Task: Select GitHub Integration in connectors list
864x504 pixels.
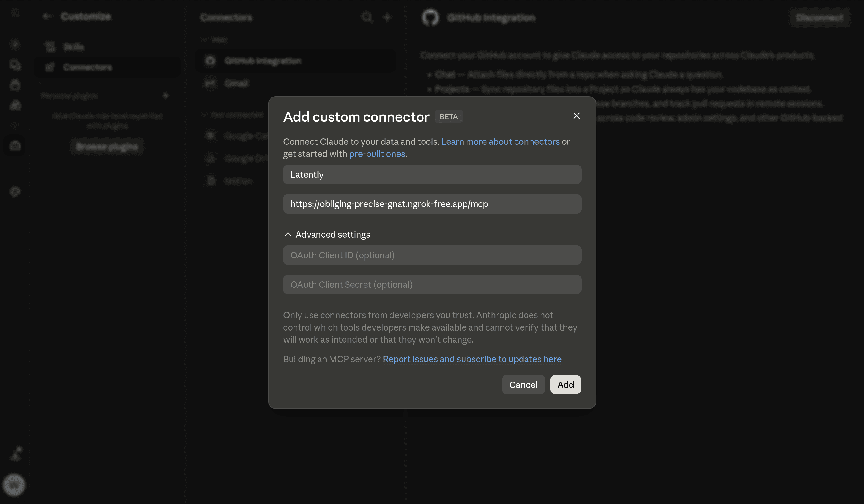Action: (x=296, y=61)
